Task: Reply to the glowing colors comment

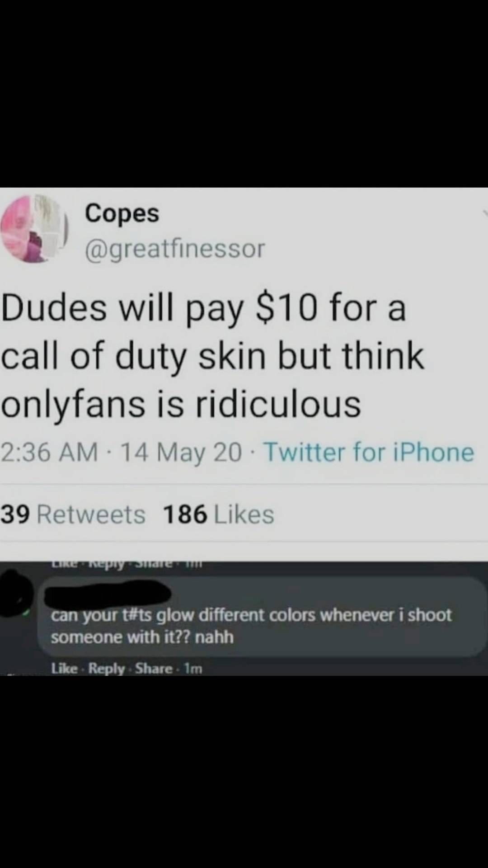Action: [106, 669]
